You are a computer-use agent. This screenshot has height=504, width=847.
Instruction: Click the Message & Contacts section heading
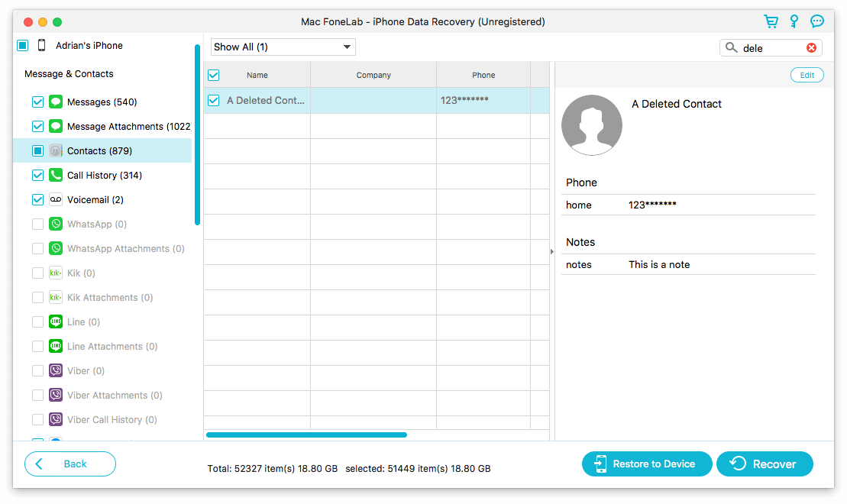click(69, 73)
